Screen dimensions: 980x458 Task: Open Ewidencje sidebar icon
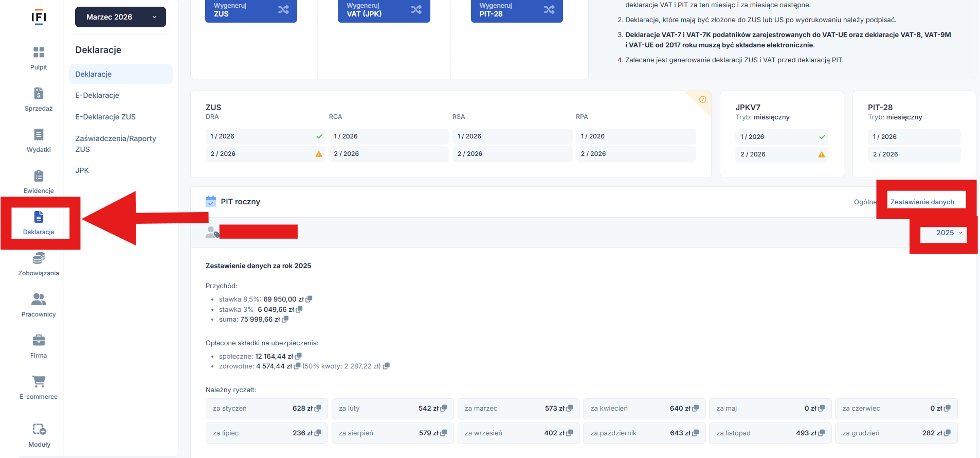point(39,176)
